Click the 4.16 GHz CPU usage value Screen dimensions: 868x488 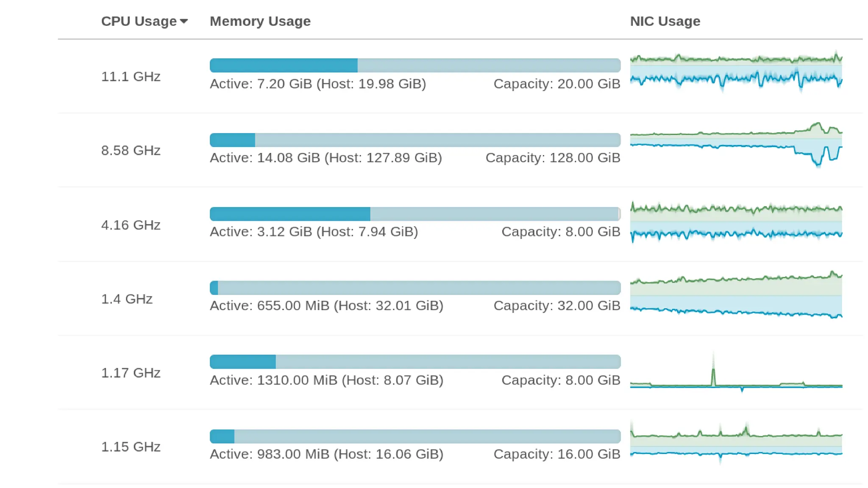131,225
